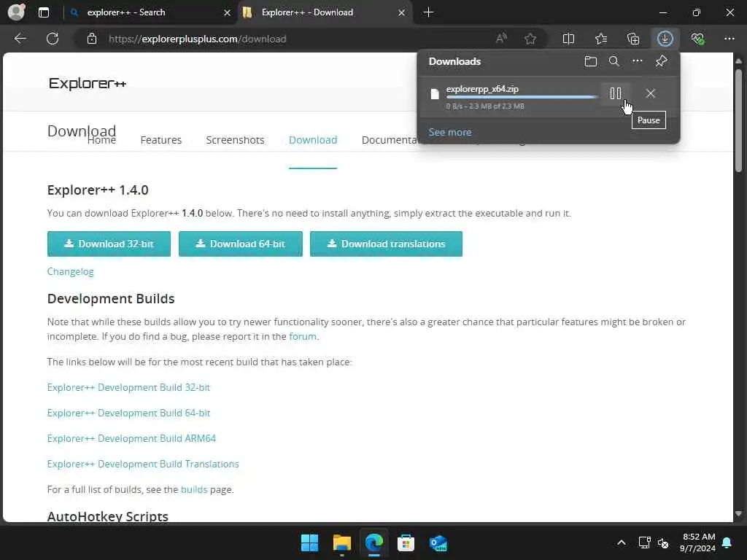This screenshot has height=560, width=747.
Task: Open Microsoft Edge taskbar icon
Action: 374,542
